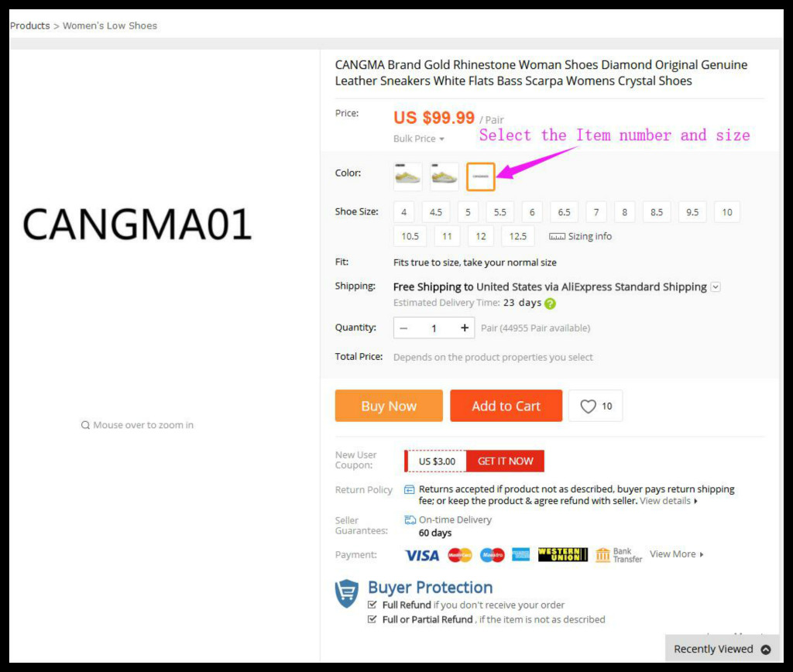
Task: Expand View More payment methods
Action: point(677,554)
